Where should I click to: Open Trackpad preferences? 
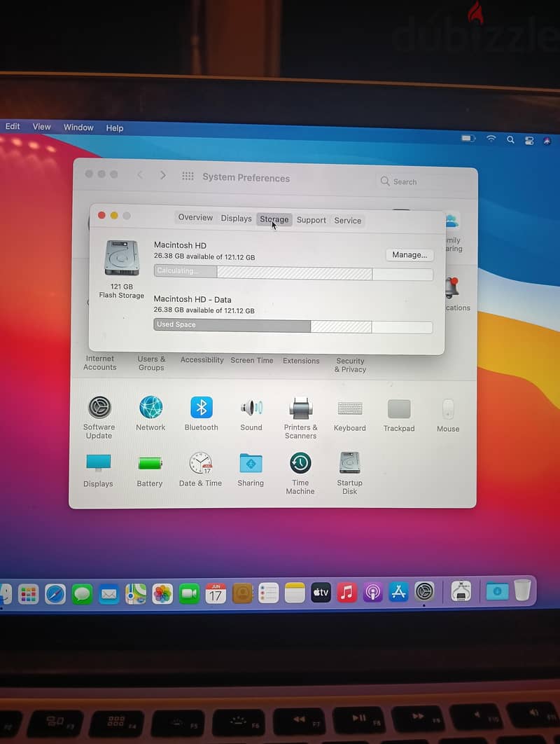(399, 408)
